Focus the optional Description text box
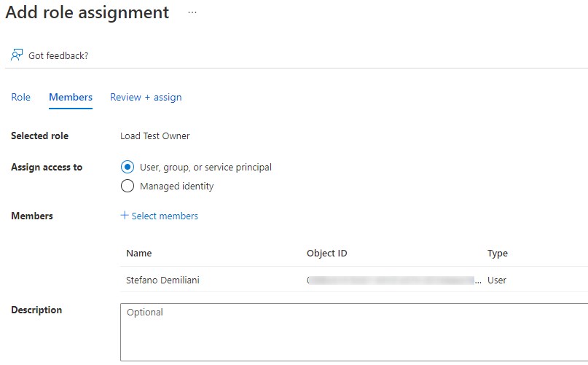The image size is (588, 365). point(353,332)
